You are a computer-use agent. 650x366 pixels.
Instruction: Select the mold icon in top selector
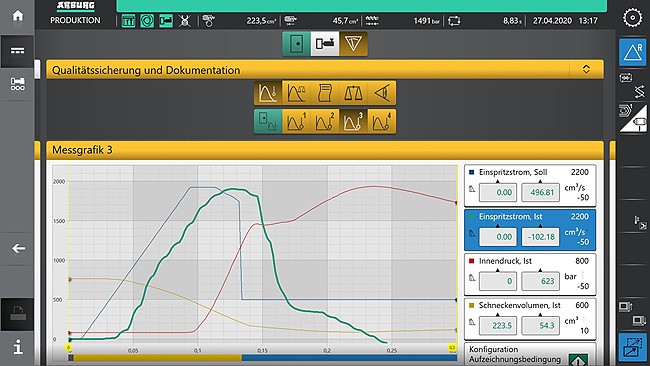[x=296, y=44]
